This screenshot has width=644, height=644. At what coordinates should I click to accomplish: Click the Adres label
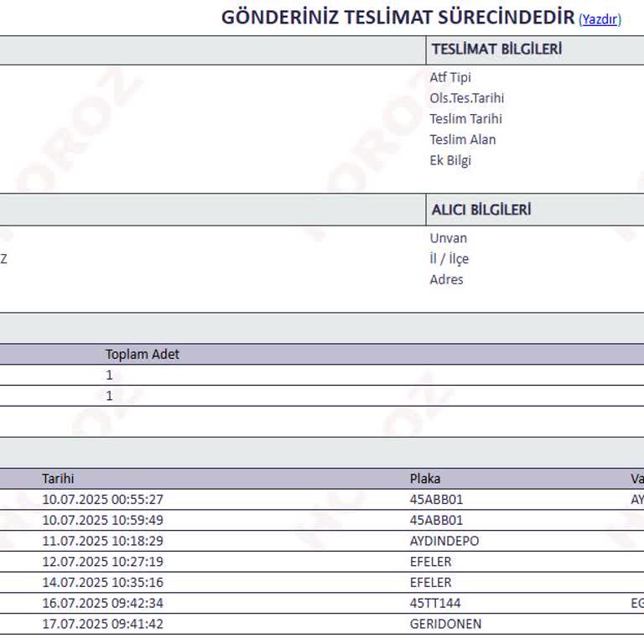(446, 280)
